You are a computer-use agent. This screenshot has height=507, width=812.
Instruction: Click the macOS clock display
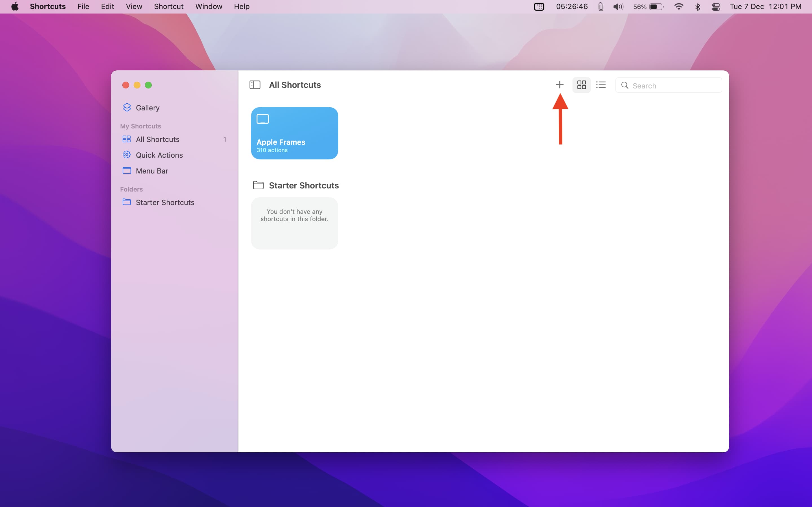click(x=766, y=6)
